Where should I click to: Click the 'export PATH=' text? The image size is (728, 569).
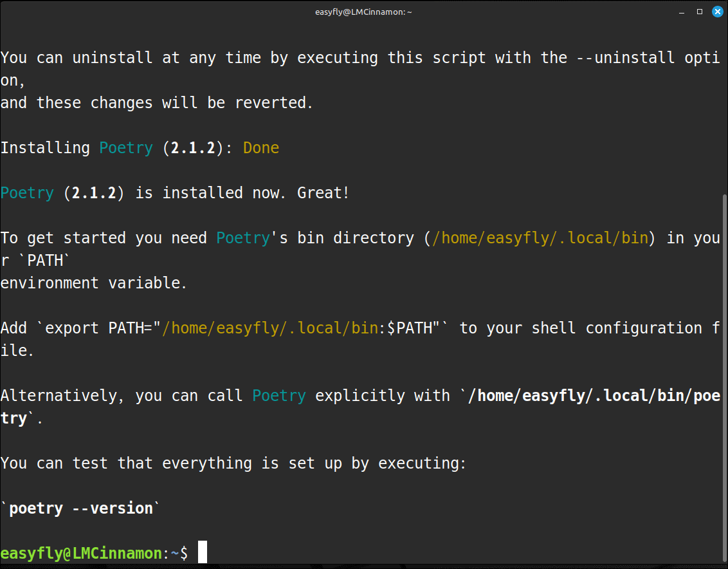[x=98, y=328]
